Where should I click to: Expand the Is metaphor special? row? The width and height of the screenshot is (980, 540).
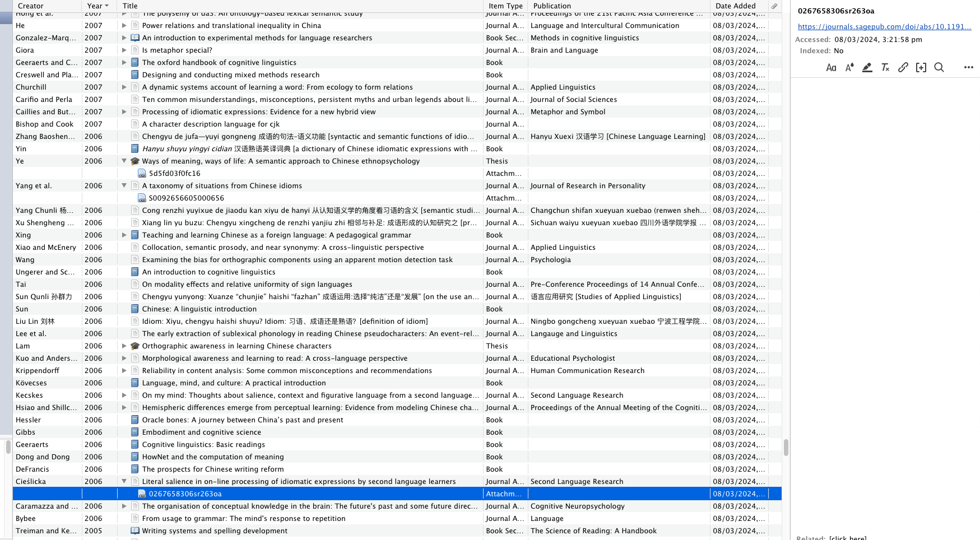click(x=124, y=50)
